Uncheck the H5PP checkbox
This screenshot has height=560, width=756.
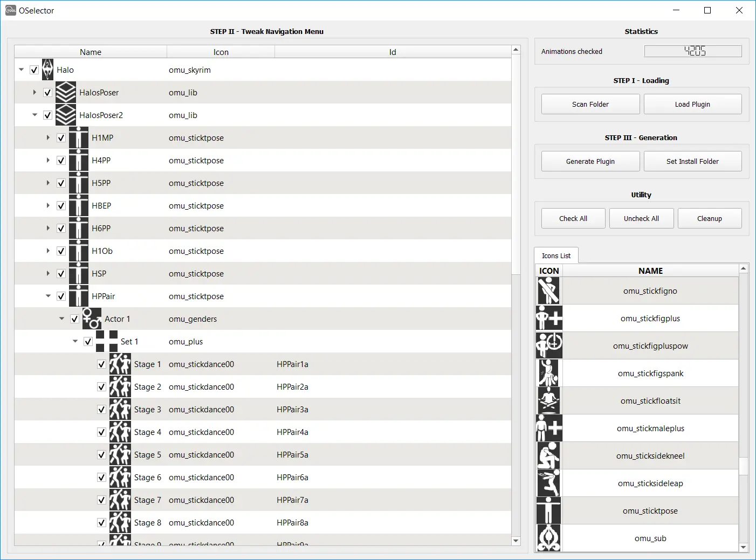click(x=61, y=183)
